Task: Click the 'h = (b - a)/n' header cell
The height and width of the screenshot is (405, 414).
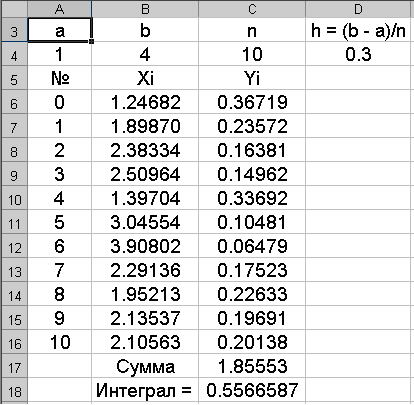Action: [358, 30]
